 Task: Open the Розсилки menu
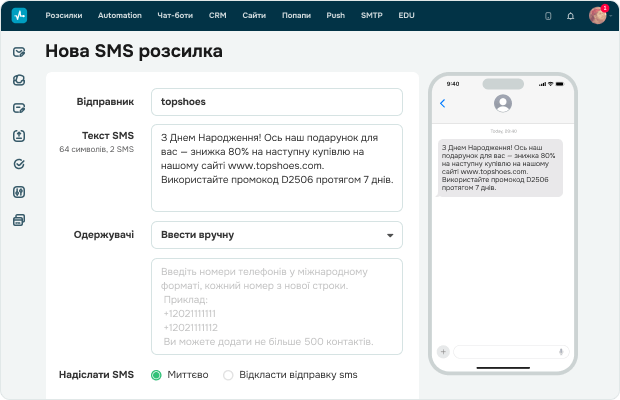coord(65,16)
